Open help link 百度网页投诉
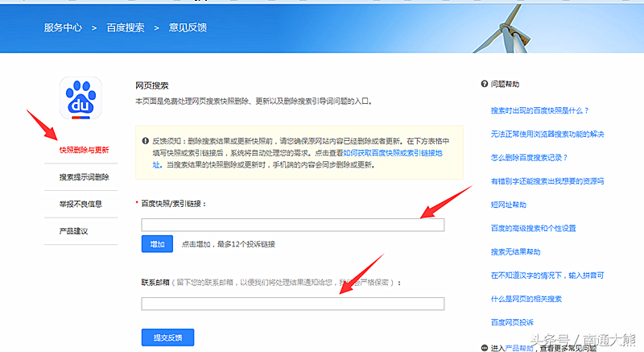The width and height of the screenshot is (644, 352). click(x=512, y=322)
